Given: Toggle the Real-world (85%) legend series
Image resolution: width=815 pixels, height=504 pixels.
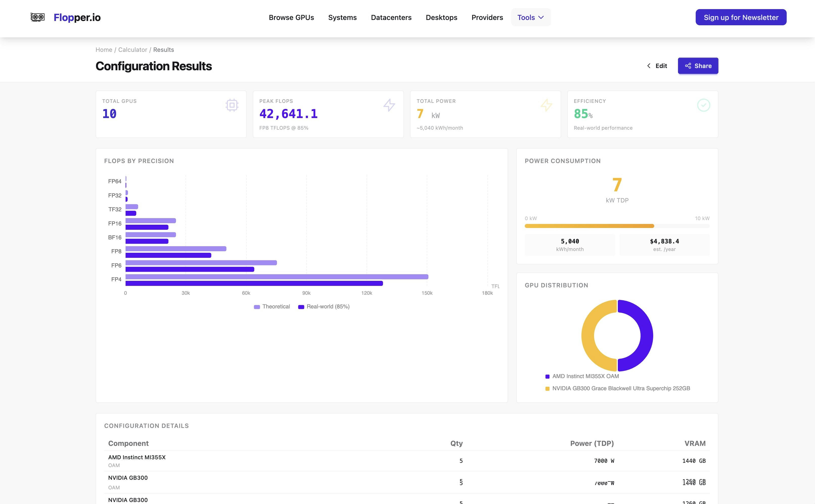Looking at the screenshot, I should [324, 307].
